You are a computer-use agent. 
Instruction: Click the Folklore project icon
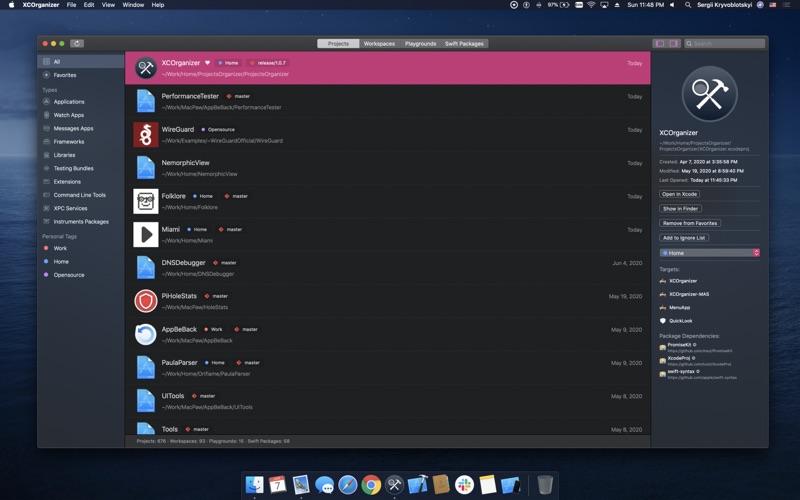[145, 201]
